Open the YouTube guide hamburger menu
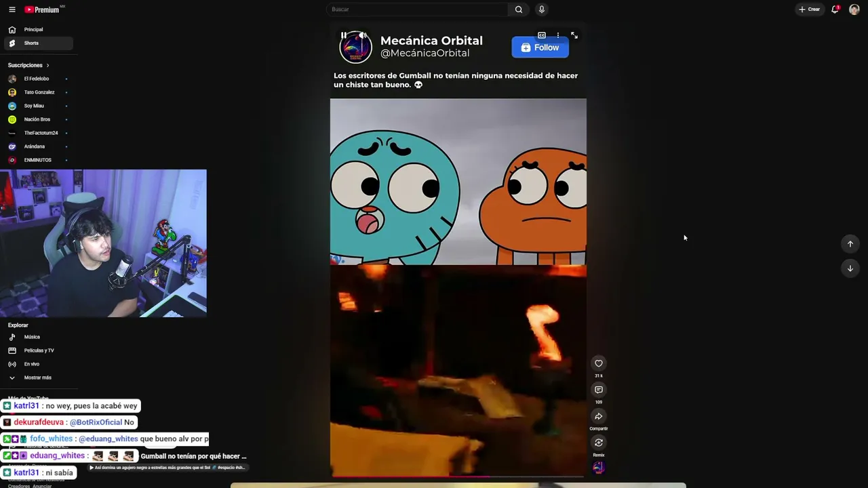 12,9
